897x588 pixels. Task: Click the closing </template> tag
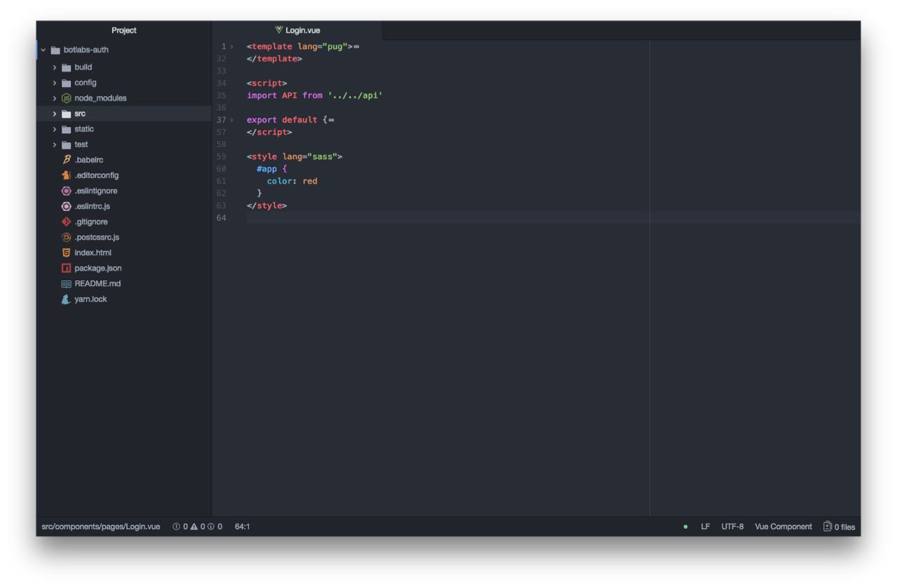275,59
